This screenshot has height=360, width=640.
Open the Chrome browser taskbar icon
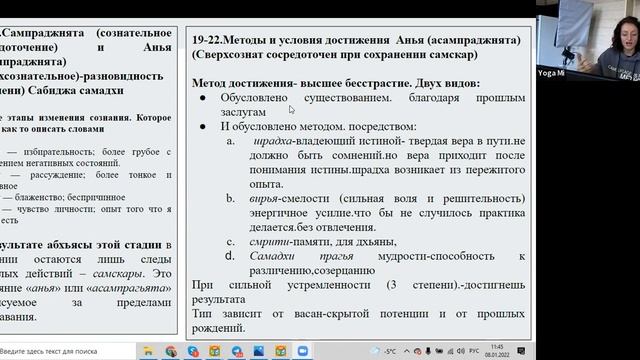171,351
